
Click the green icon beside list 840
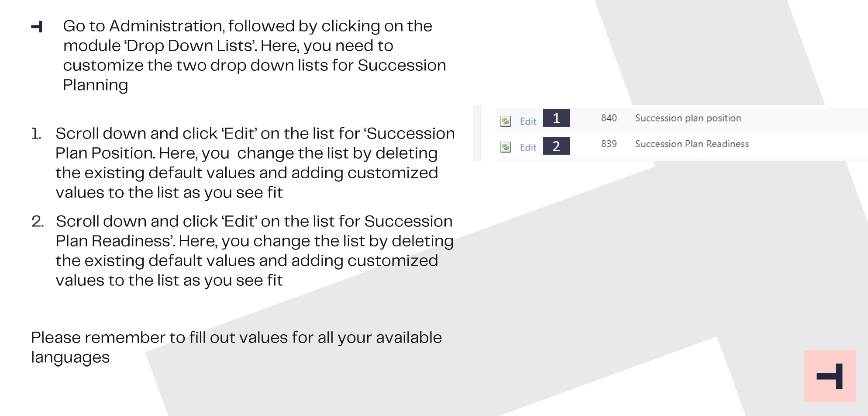(x=506, y=121)
